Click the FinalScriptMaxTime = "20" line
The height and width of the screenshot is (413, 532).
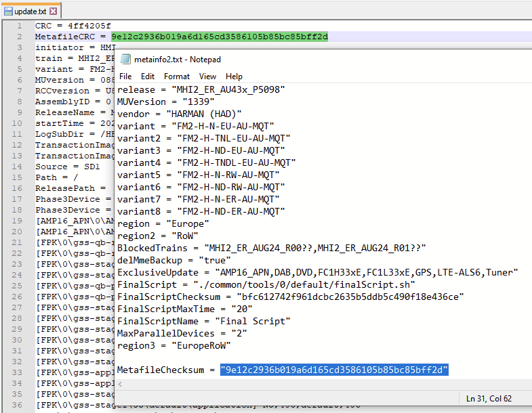pos(184,309)
